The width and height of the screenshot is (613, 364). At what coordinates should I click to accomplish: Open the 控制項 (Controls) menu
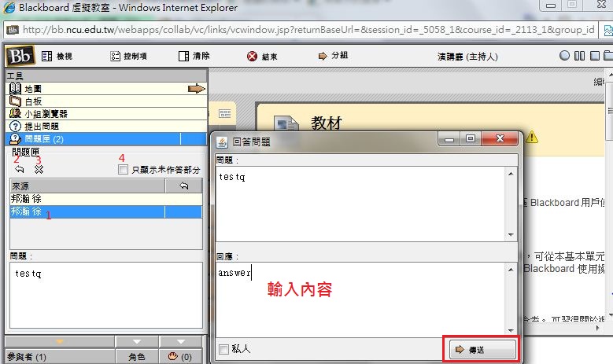[x=128, y=57]
